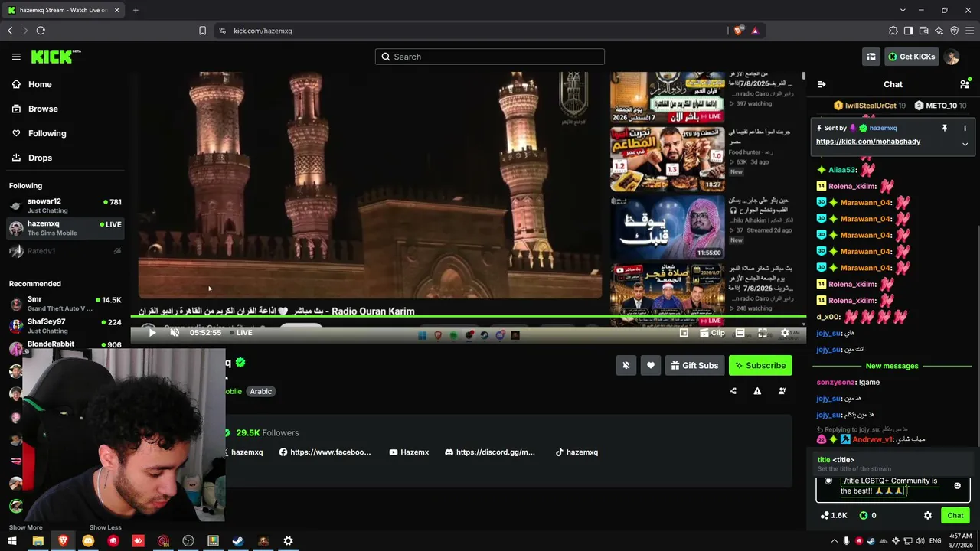Open Ratedv1 offline channel
Screen dimensions: 980x551
pos(65,251)
